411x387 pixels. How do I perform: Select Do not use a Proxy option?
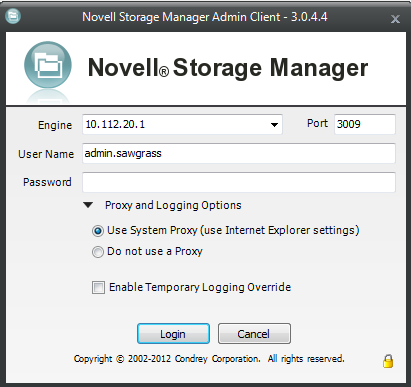click(98, 252)
